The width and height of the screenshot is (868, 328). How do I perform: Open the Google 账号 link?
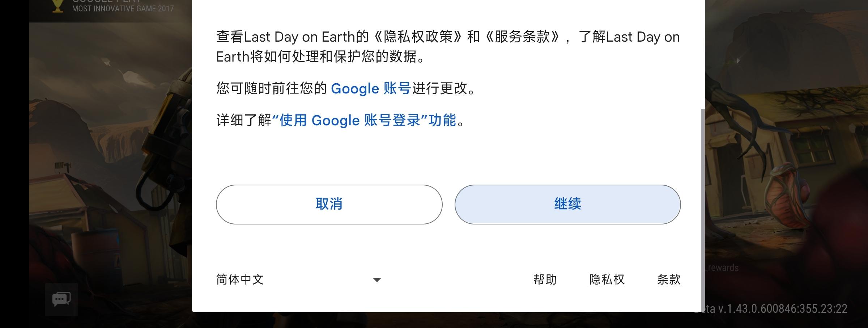click(370, 88)
